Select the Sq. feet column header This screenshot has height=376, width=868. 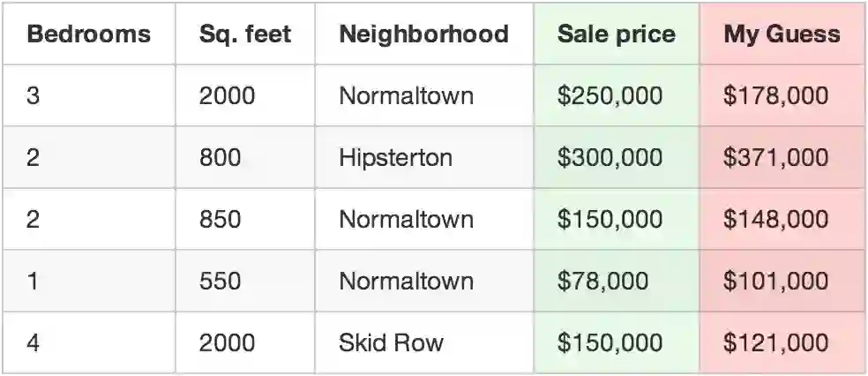point(244,34)
